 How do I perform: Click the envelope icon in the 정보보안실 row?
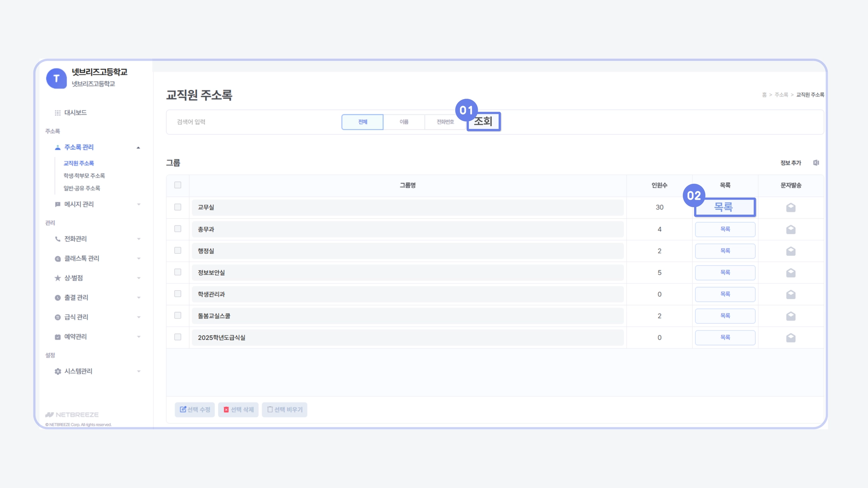click(790, 273)
